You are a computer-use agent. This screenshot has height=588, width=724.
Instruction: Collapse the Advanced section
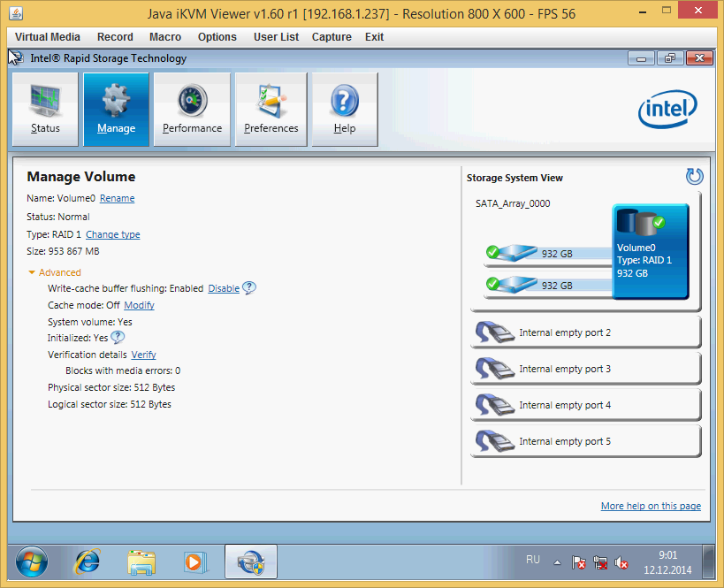click(55, 272)
